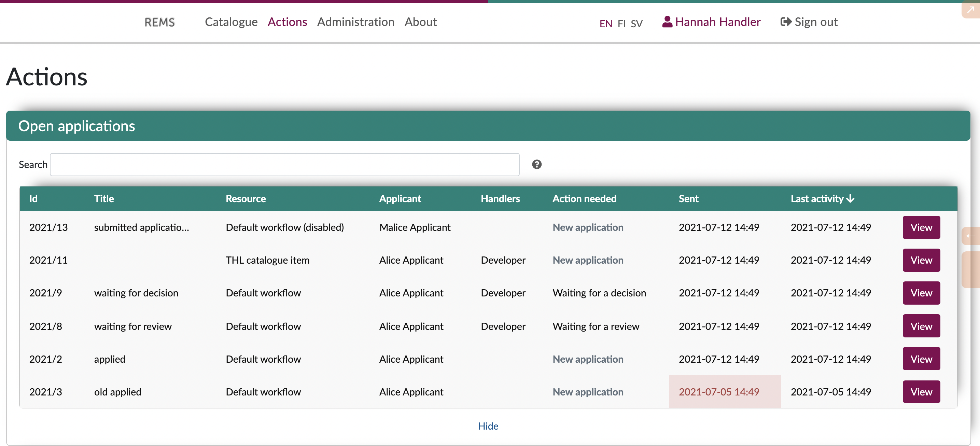Open the About page
The width and height of the screenshot is (980, 446).
click(420, 22)
